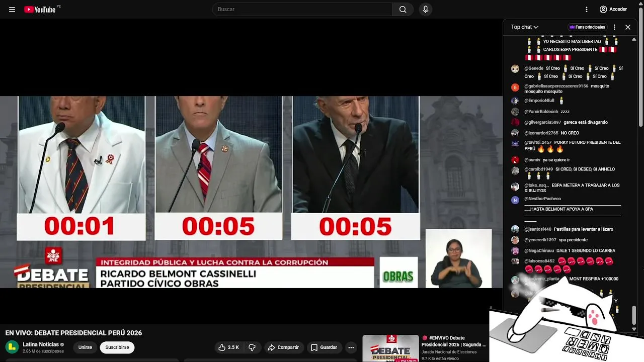Open @Genede user avatar in chat
644x362 pixels.
pyautogui.click(x=515, y=69)
